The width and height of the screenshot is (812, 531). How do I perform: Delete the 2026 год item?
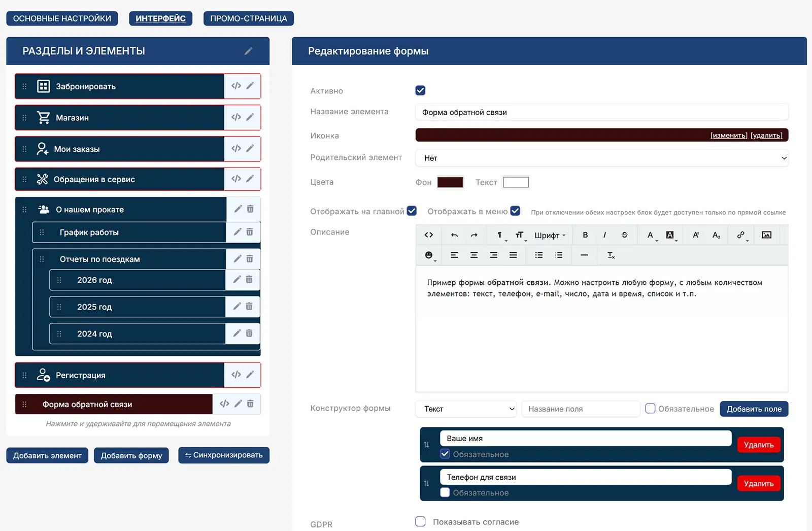pyautogui.click(x=249, y=280)
